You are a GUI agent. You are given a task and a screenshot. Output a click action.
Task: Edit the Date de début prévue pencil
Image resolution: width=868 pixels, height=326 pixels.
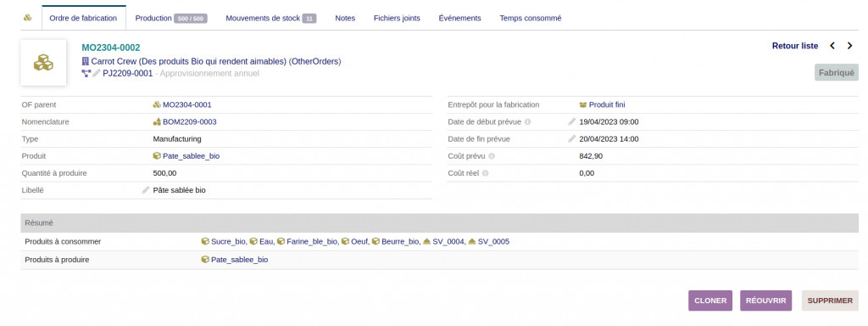(x=572, y=122)
